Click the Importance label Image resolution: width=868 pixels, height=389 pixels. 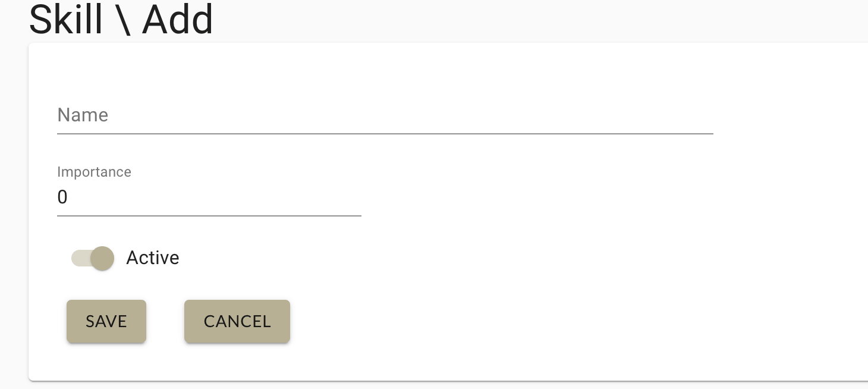pyautogui.click(x=94, y=172)
